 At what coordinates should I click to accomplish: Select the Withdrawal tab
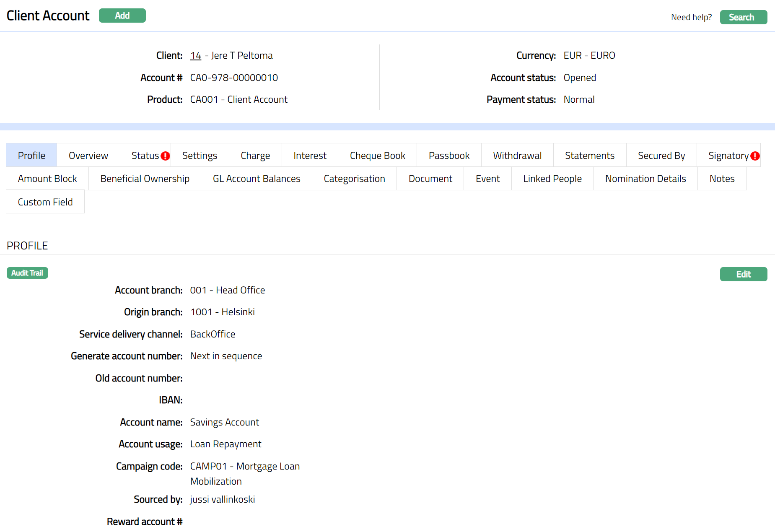tap(517, 156)
